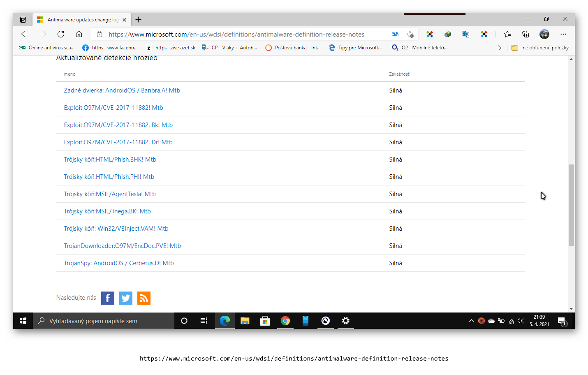Open a new tab with the plus button
The width and height of the screenshot is (588, 375).
(139, 19)
